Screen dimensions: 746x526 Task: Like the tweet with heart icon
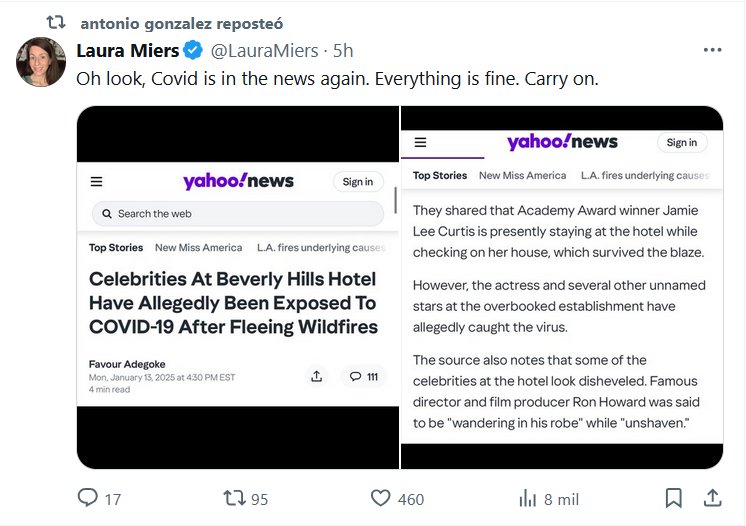[x=380, y=498]
